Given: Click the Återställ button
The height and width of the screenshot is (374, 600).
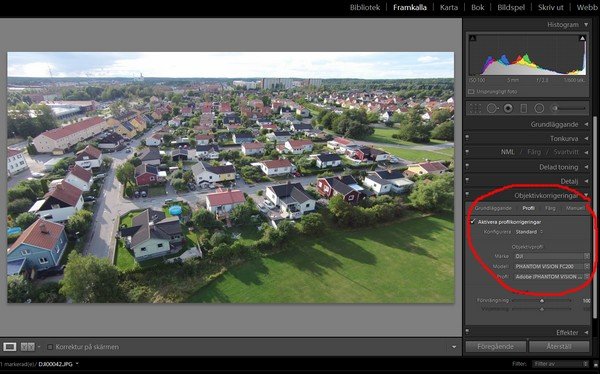Looking at the screenshot, I should pos(559,347).
